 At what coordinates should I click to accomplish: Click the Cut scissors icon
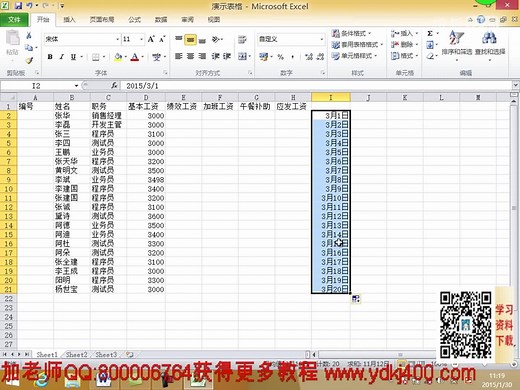(x=29, y=35)
